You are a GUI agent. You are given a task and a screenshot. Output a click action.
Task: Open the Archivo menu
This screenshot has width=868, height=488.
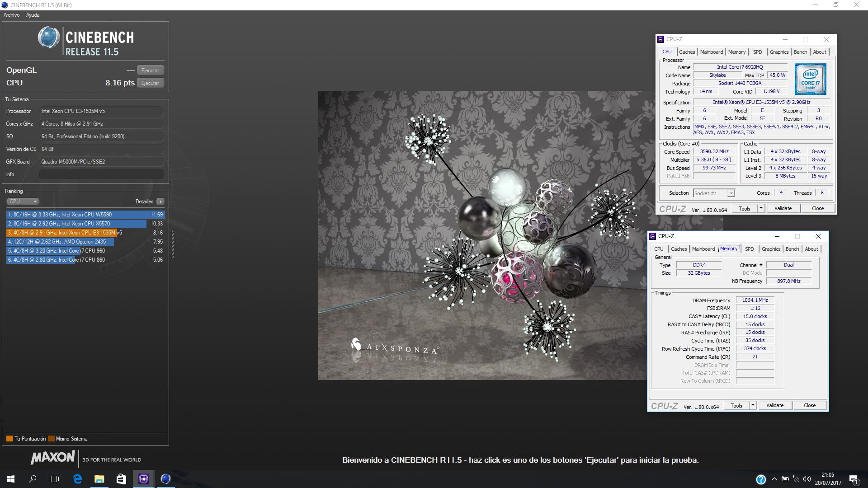[12, 15]
